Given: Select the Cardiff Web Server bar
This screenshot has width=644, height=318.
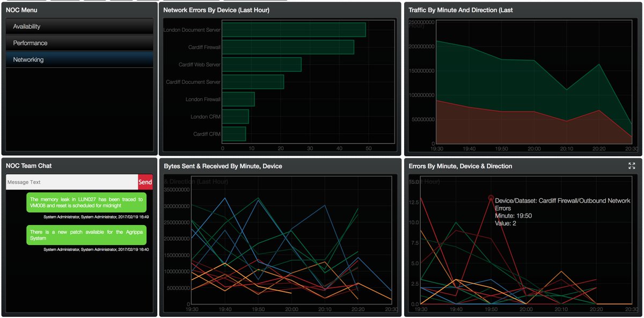Looking at the screenshot, I should (x=263, y=64).
